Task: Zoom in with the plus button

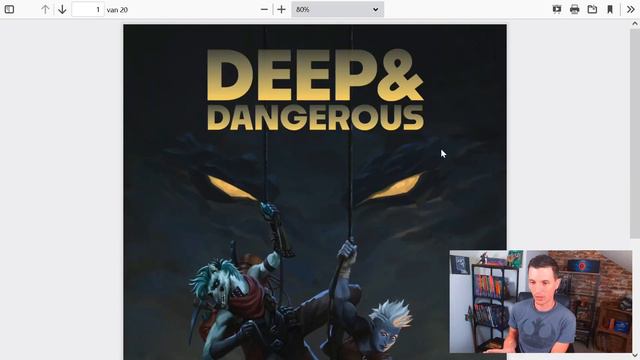Action: (x=281, y=9)
